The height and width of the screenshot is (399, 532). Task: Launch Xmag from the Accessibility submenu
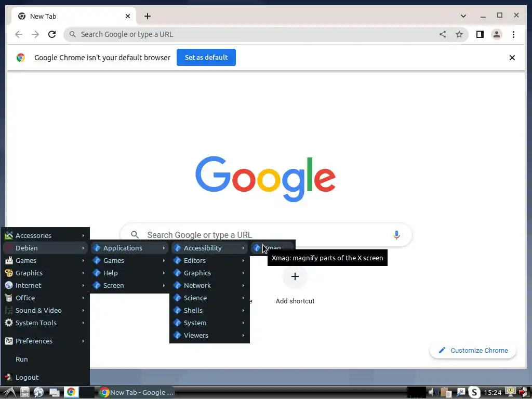pyautogui.click(x=273, y=248)
